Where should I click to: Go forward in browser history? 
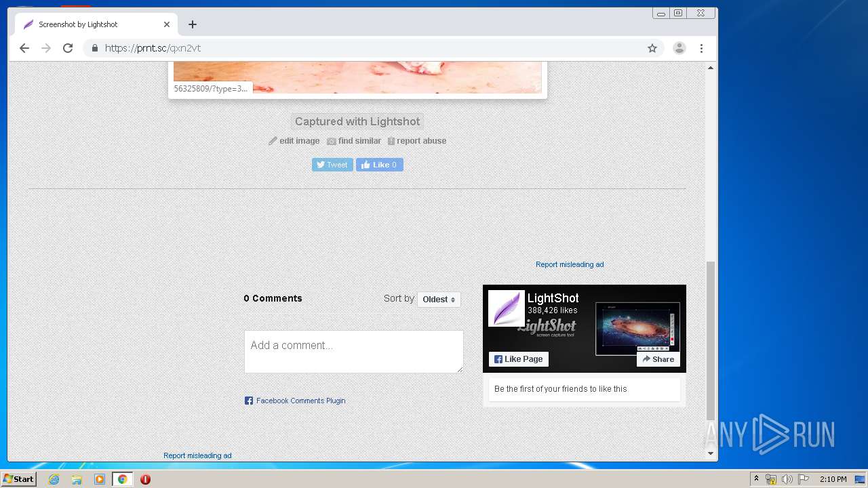[46, 48]
